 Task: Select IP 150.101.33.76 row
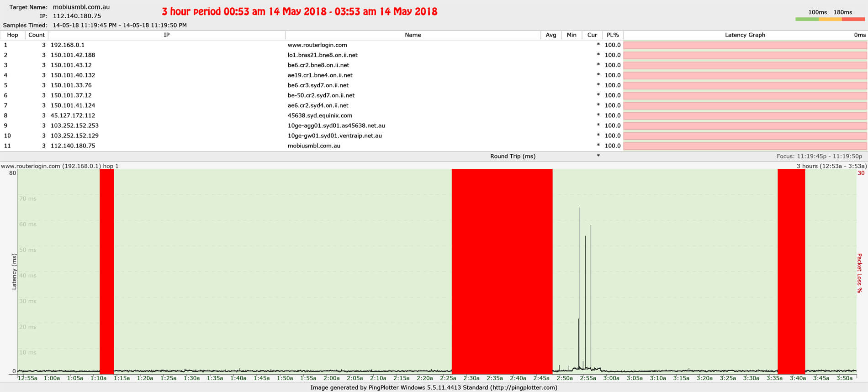coord(71,85)
